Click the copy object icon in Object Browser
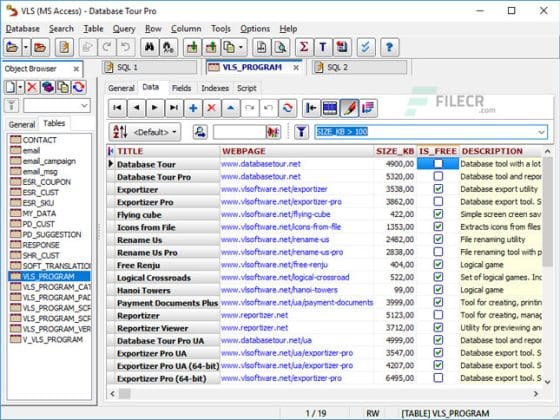560x420 pixels. click(64, 87)
